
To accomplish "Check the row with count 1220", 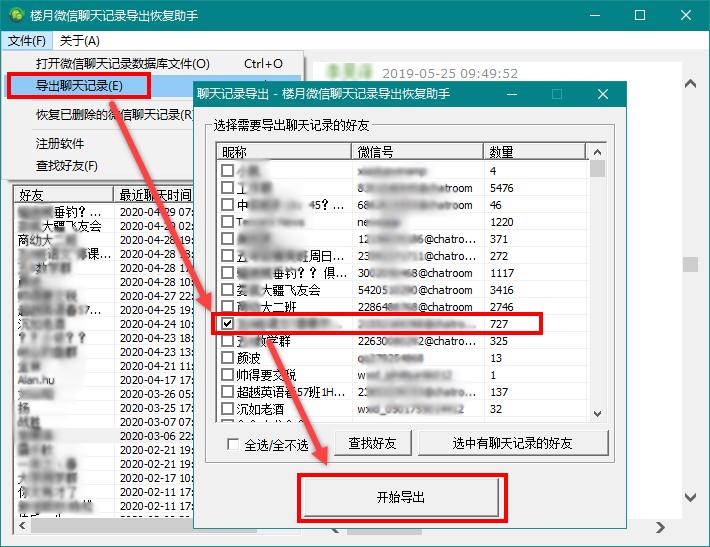I will point(227,221).
